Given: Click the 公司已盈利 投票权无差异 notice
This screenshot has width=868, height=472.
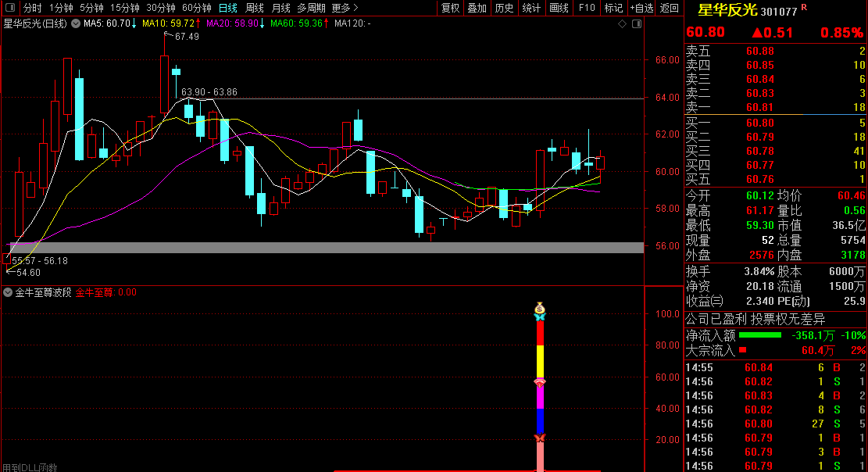Looking at the screenshot, I should point(755,320).
